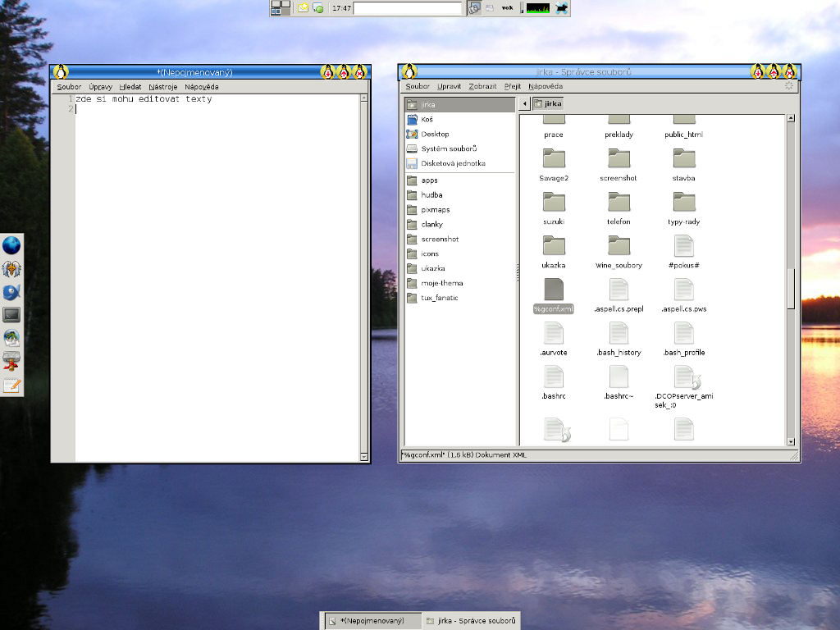Click the volume slider in the top panel
Viewport: 840px width, 630px height.
pyautogui.click(x=522, y=8)
